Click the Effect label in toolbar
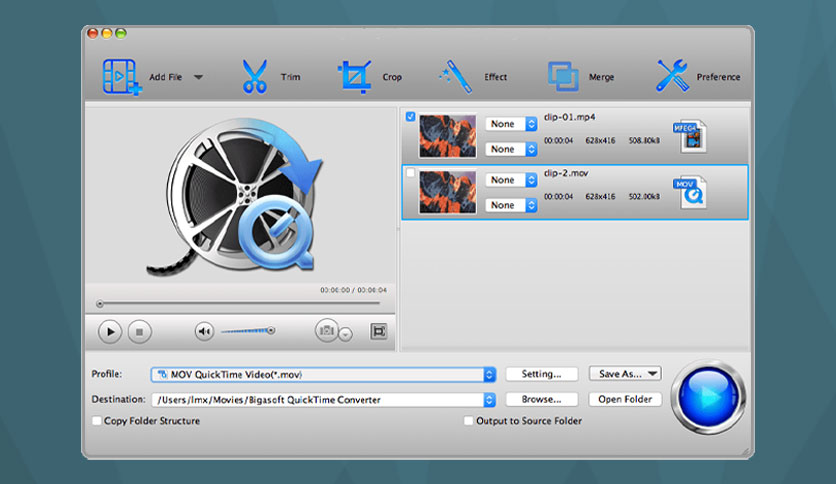 click(x=495, y=77)
